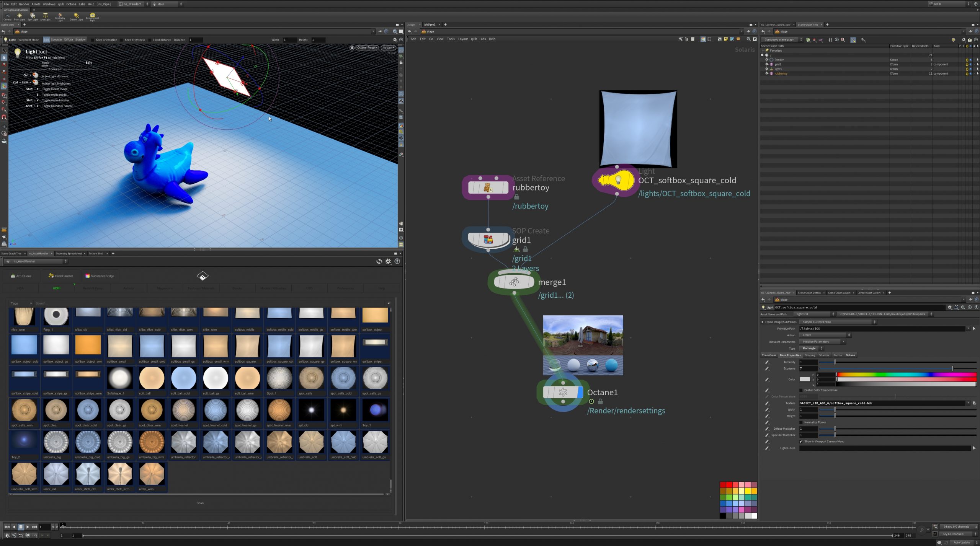Click the Camera shelf tool
Image resolution: width=980 pixels, height=546 pixels.
point(7,16)
